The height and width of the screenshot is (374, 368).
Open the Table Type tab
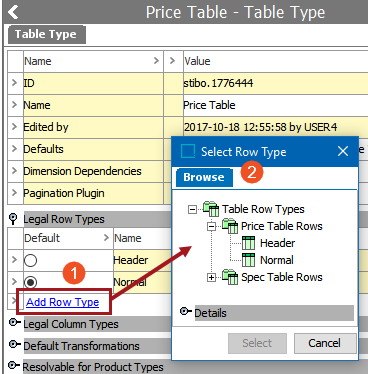pos(47,35)
